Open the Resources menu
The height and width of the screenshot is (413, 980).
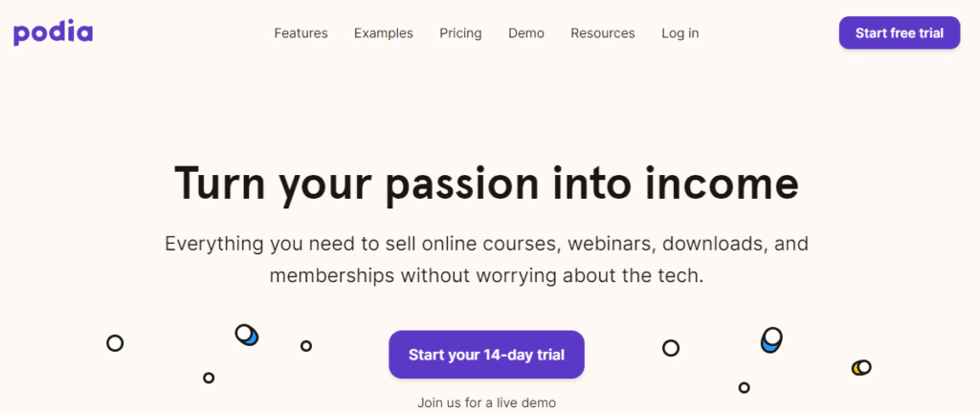[x=603, y=33]
